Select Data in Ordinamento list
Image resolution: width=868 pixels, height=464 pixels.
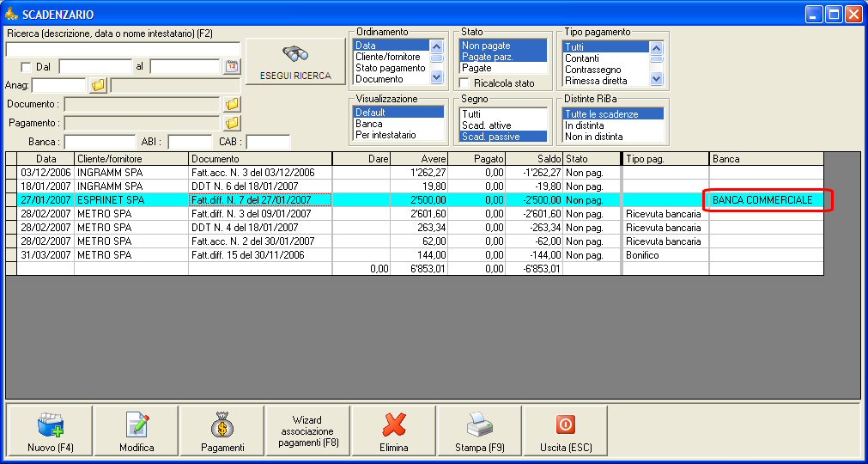tap(391, 46)
